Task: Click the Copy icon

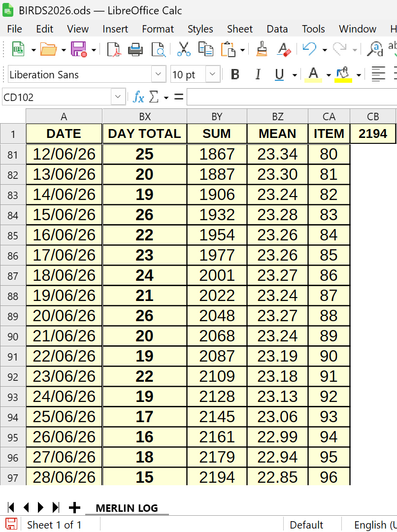Action: (205, 49)
